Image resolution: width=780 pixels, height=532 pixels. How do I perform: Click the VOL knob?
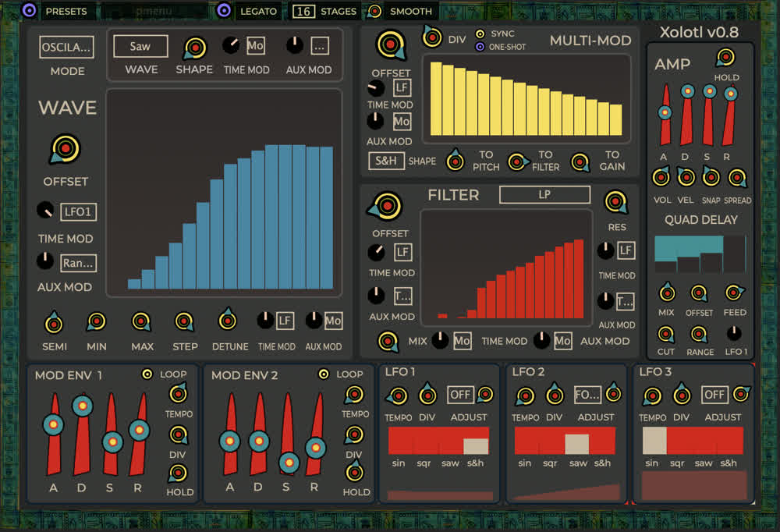(661, 177)
